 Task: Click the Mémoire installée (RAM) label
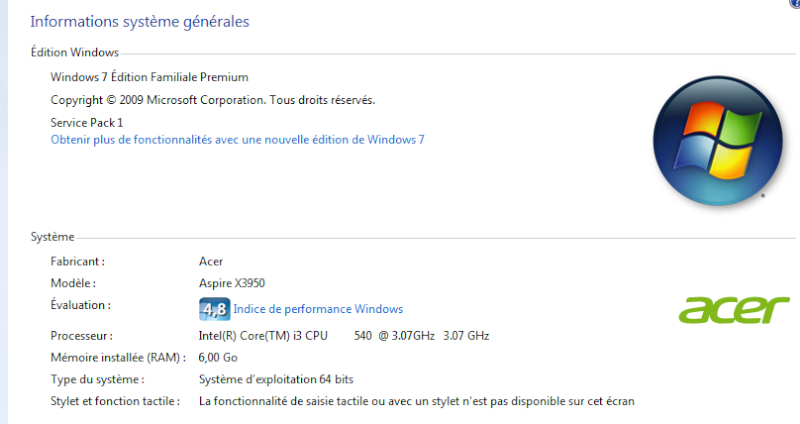click(118, 358)
